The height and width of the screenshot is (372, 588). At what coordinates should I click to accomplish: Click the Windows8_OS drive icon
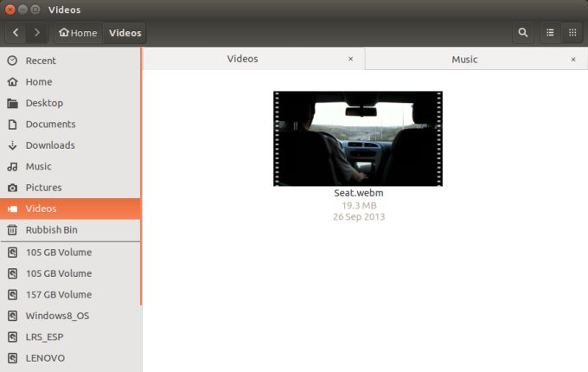(12, 316)
